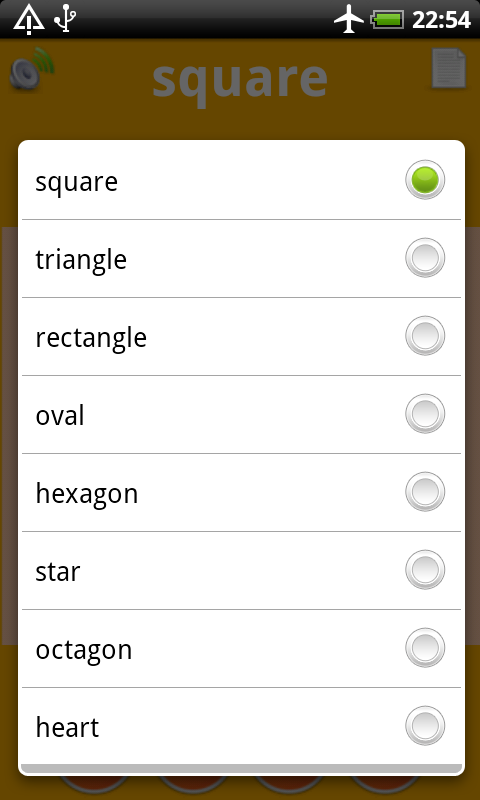
Task: Tap the speaker sound icon
Action: pyautogui.click(x=32, y=69)
